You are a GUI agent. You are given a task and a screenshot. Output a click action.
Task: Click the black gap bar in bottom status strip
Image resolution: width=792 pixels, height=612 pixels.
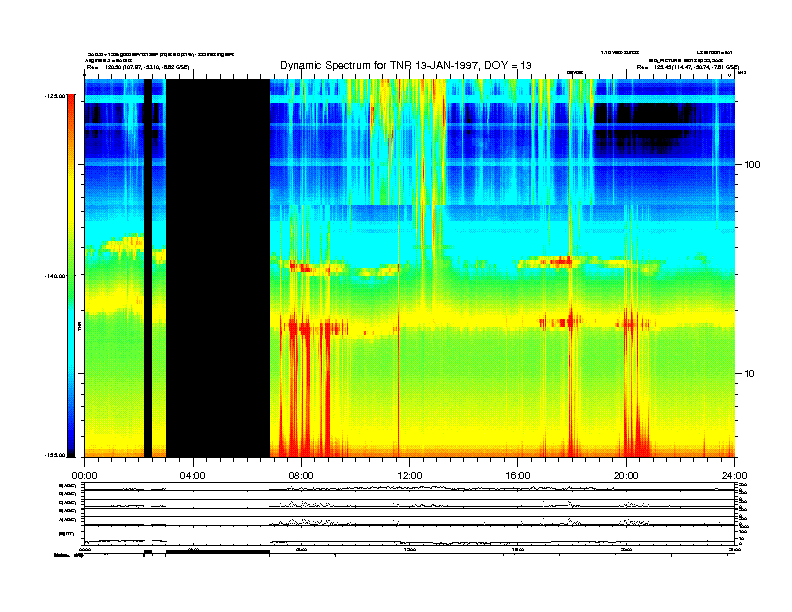(218, 552)
